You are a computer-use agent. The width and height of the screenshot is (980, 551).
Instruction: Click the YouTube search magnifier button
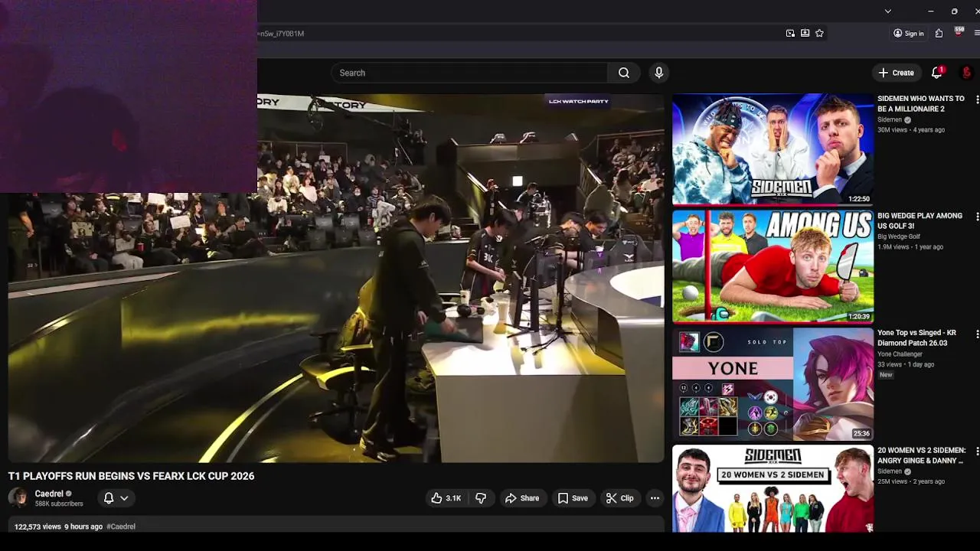tap(624, 73)
